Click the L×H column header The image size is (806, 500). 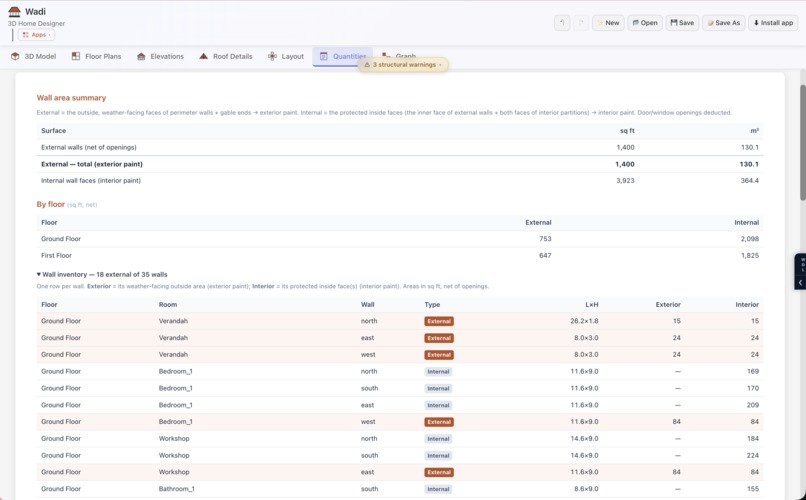point(592,305)
